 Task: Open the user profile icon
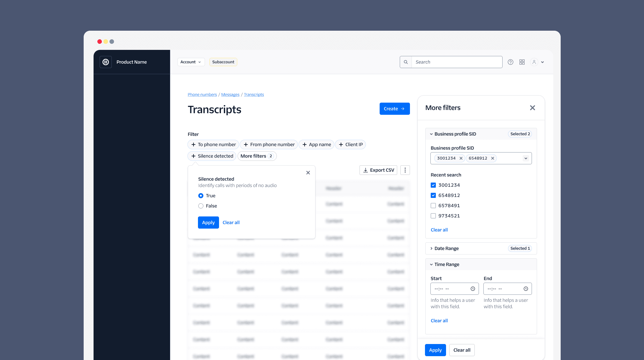tap(534, 62)
